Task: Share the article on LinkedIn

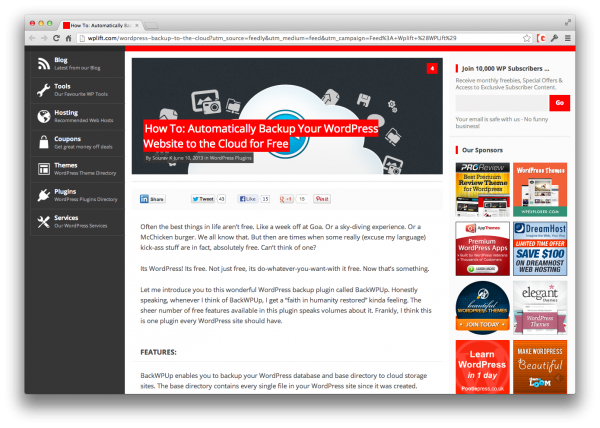Action: (152, 199)
